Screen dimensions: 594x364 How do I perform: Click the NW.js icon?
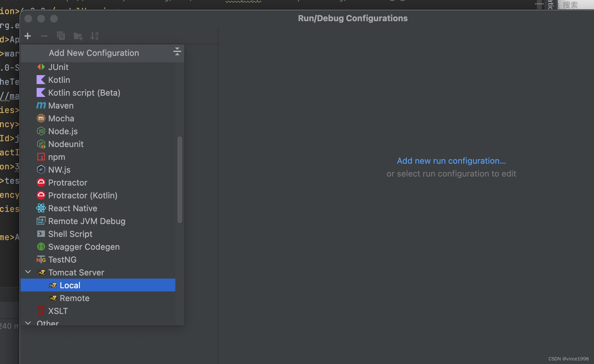pyautogui.click(x=41, y=169)
